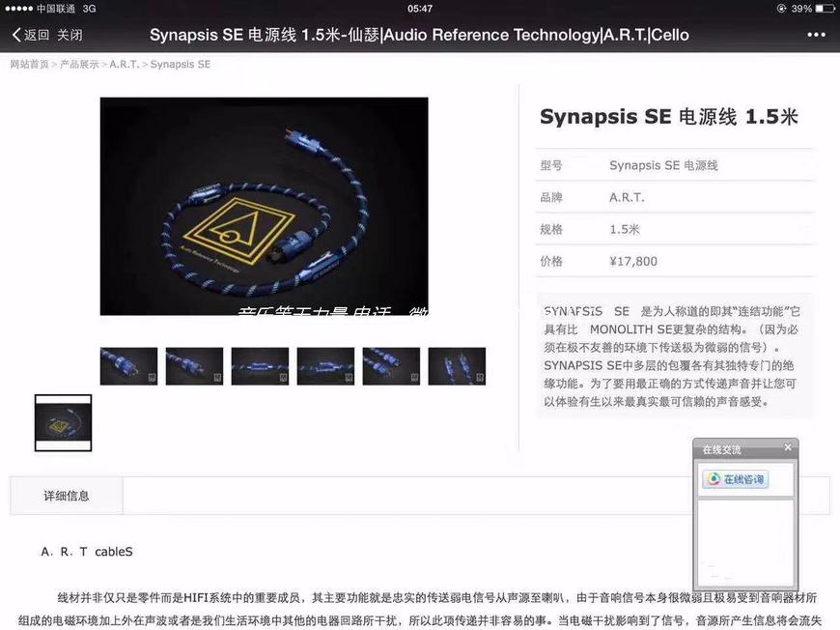Screen dimensions: 840x630
Task: Go to 网站首页 breadcrumb link
Action: coord(30,65)
